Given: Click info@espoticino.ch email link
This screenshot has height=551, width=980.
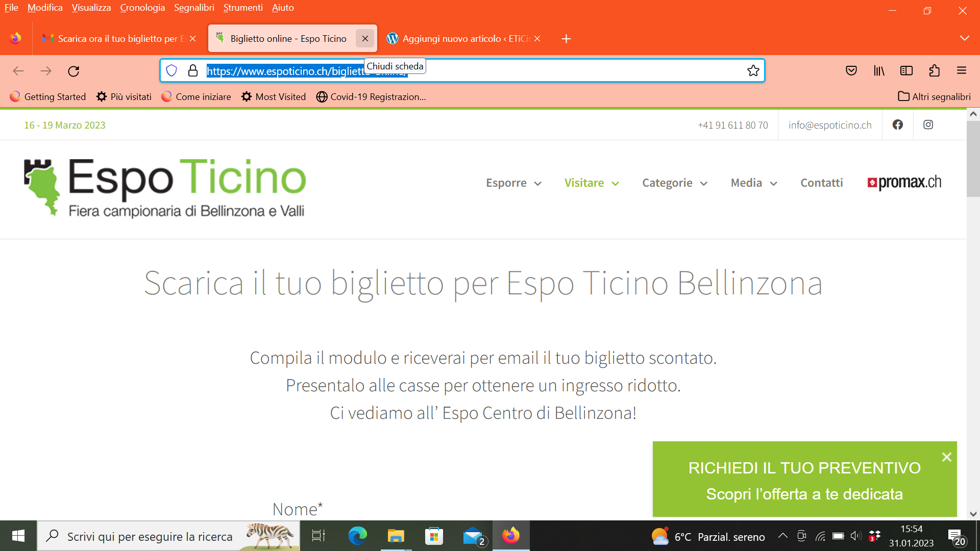Looking at the screenshot, I should point(830,125).
